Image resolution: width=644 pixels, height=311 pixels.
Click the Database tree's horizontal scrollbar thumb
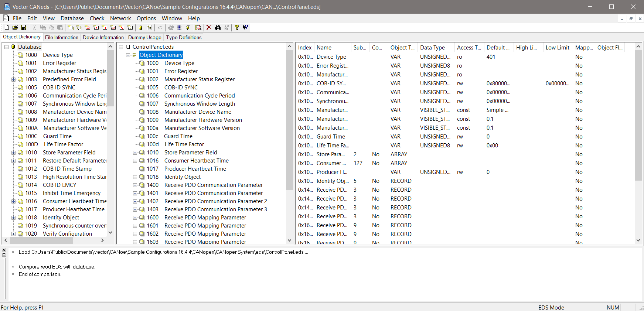click(x=41, y=240)
